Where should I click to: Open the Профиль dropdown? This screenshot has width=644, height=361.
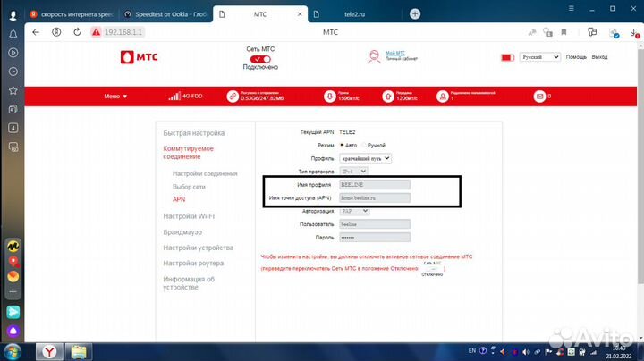coord(365,158)
